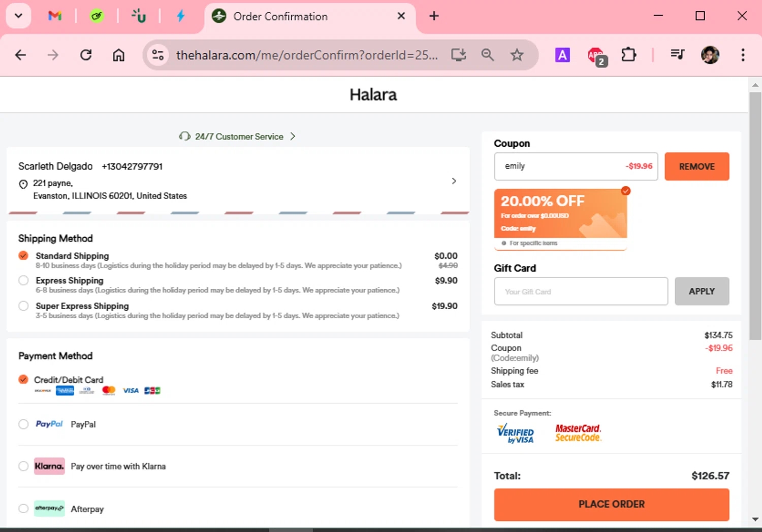Select Pay over time with Klarna
The width and height of the screenshot is (762, 532).
(x=23, y=466)
